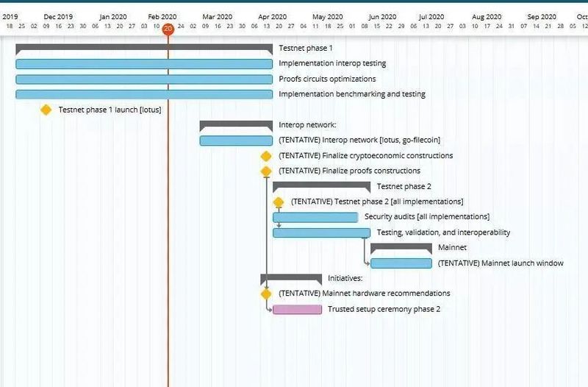Screen dimensions: 588x387
Task: Select the Security audits task bar
Action: (315, 217)
